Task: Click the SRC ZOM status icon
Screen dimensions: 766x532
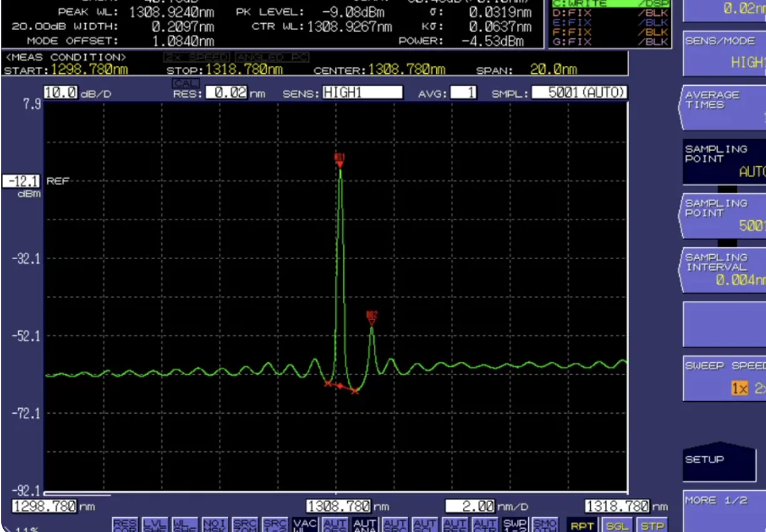Action: [x=245, y=524]
